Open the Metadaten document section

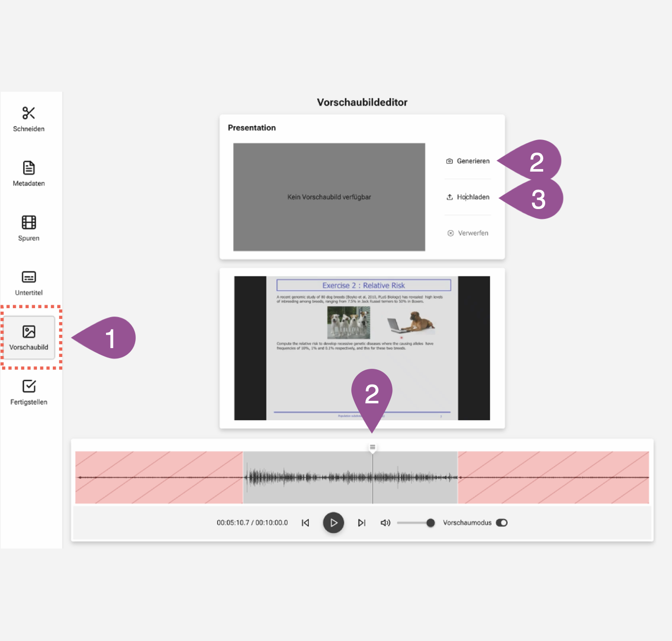tap(29, 174)
